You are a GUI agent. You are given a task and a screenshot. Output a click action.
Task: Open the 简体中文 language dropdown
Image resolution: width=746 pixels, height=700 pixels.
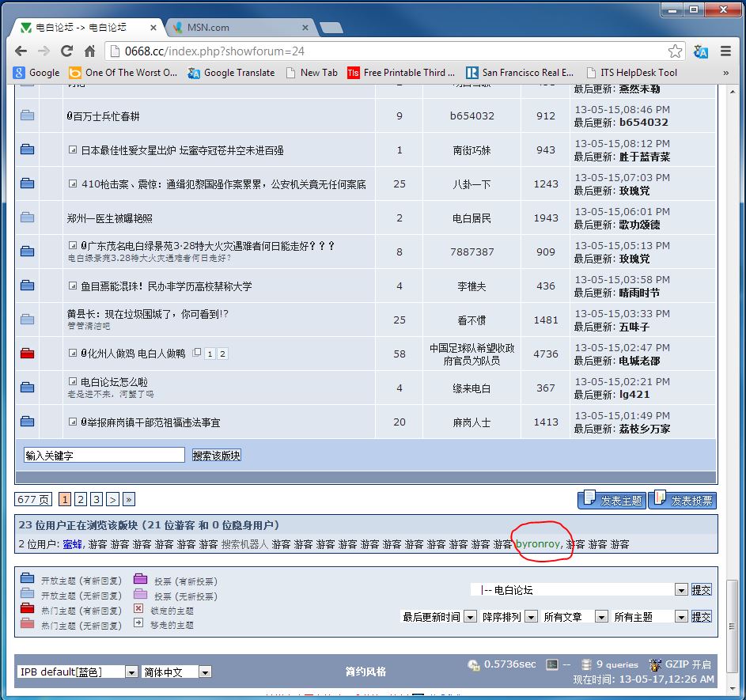click(x=205, y=672)
